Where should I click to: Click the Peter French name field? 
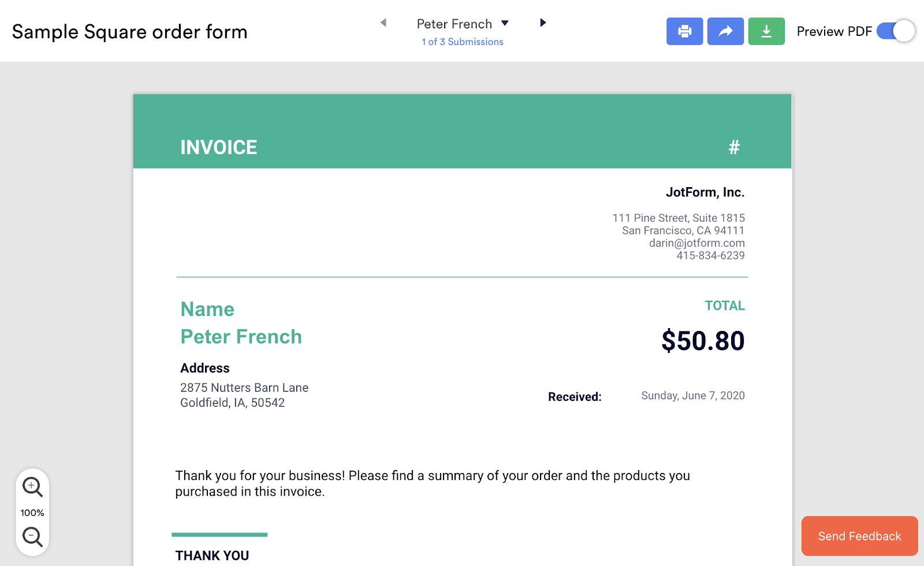click(x=241, y=337)
